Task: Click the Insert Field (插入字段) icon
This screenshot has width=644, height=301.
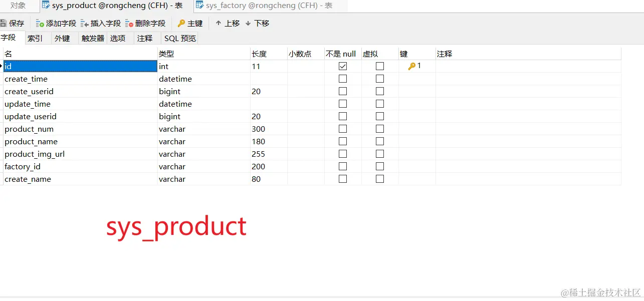Action: [x=85, y=23]
